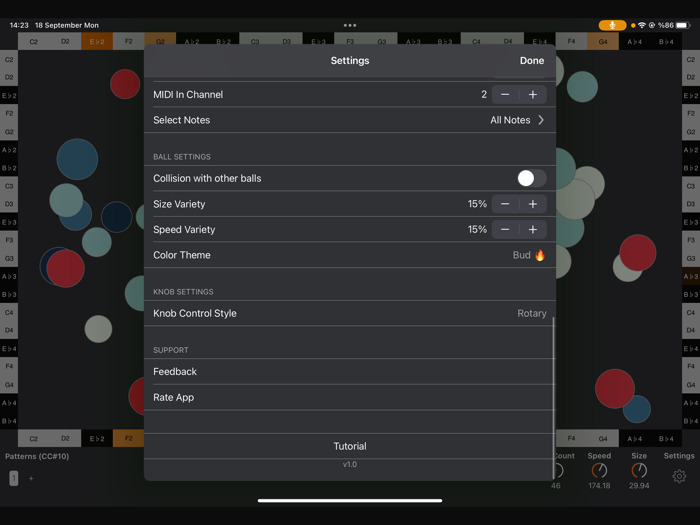Tap the B♭4 key on top row

coord(666,42)
